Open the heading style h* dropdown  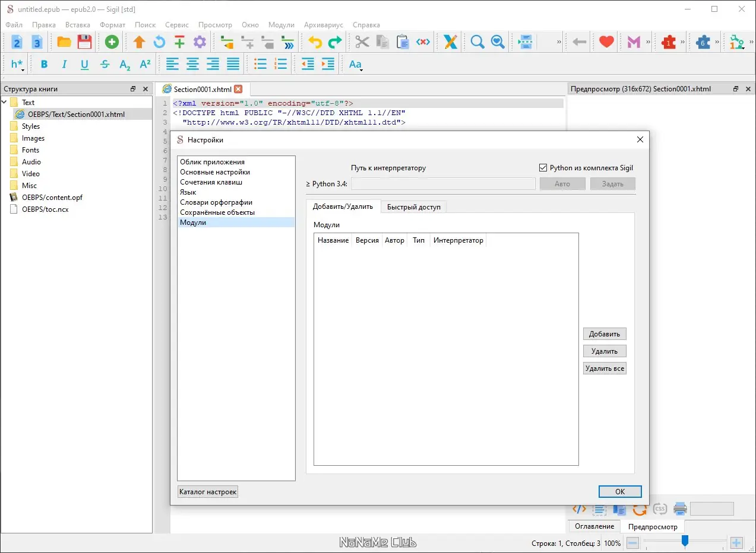click(18, 65)
